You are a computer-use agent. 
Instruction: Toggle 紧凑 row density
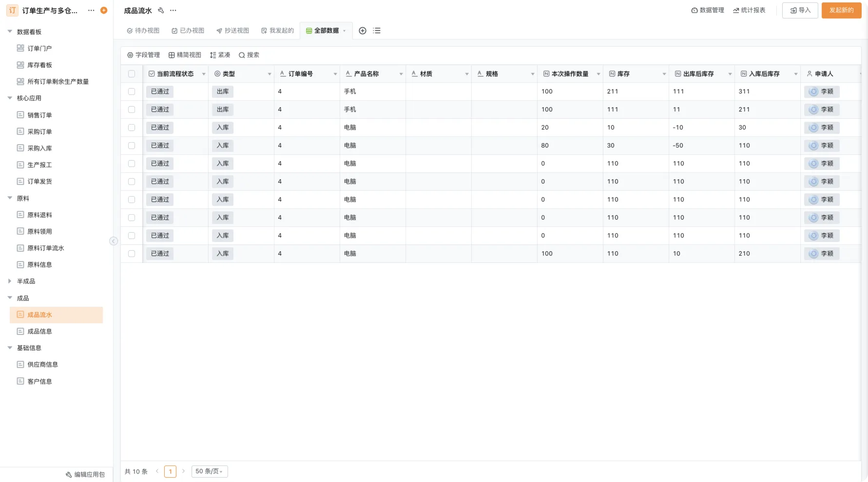[x=220, y=55]
